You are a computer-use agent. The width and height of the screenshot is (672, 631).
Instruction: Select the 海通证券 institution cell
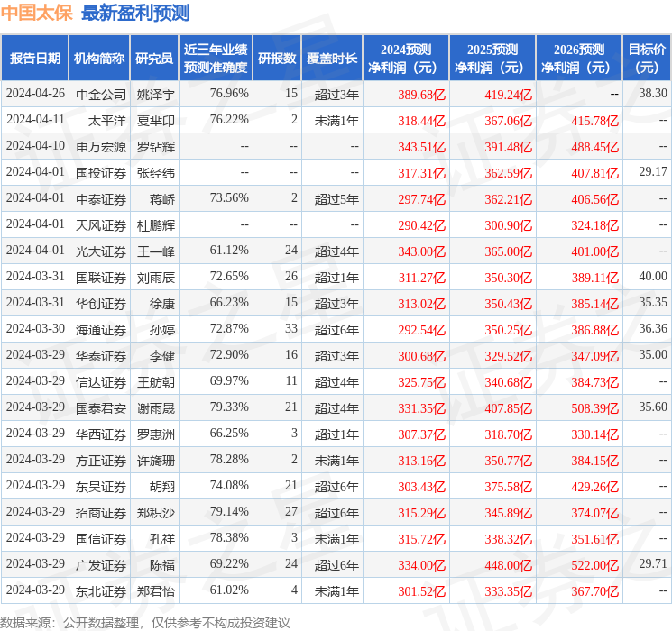click(x=101, y=329)
